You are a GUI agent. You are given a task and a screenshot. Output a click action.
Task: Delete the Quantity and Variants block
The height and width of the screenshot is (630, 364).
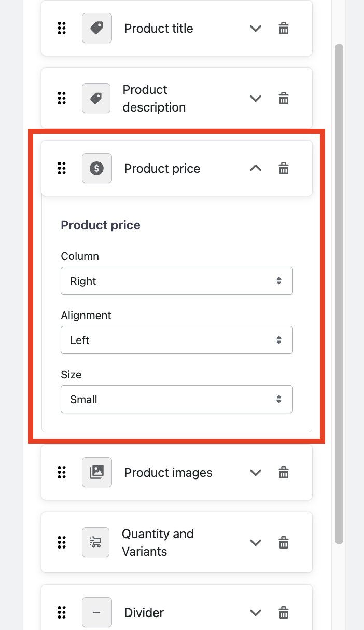(x=284, y=542)
